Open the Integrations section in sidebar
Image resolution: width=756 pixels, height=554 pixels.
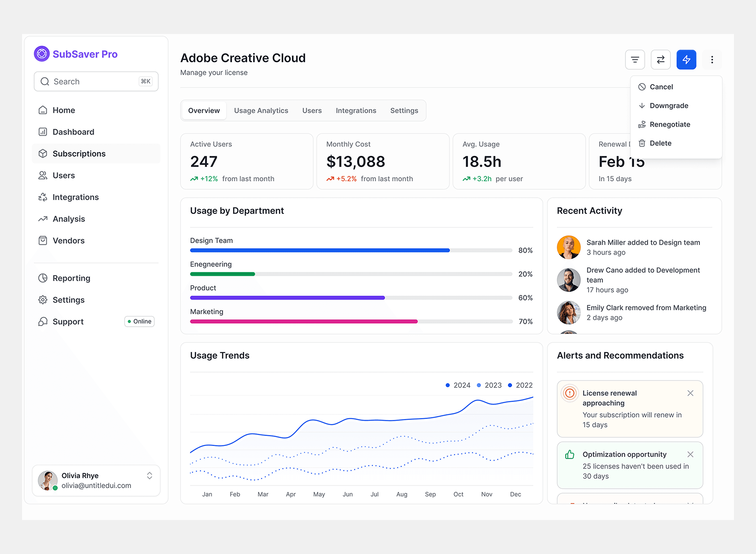pos(76,197)
